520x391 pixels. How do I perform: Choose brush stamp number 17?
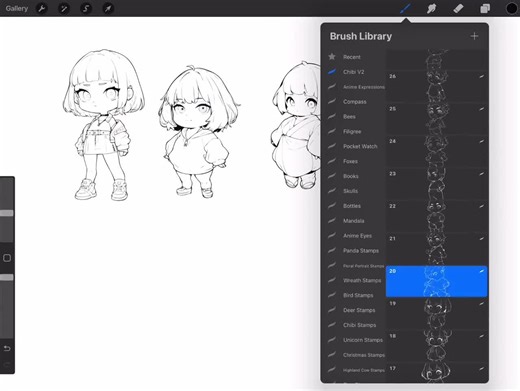437,373
